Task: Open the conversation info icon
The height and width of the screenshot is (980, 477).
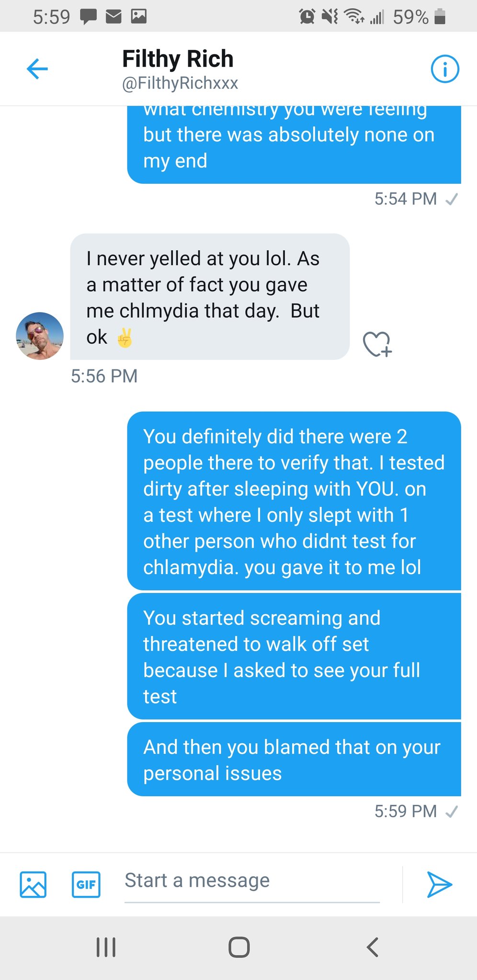Action: (445, 69)
